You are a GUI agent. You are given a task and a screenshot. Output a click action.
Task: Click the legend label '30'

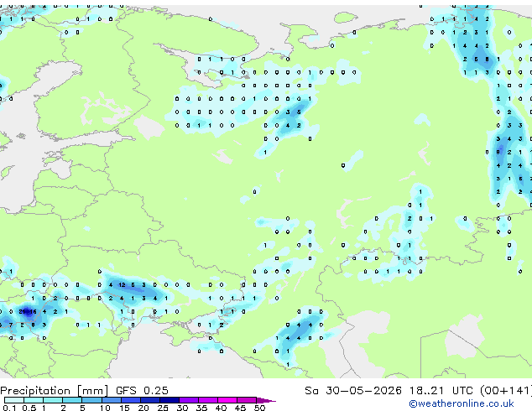coord(182,408)
